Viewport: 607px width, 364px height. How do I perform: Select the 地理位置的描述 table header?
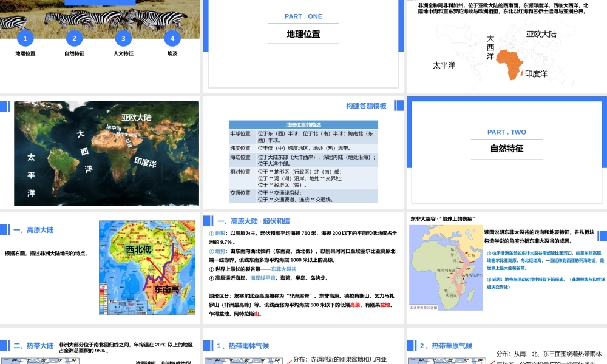(303, 124)
